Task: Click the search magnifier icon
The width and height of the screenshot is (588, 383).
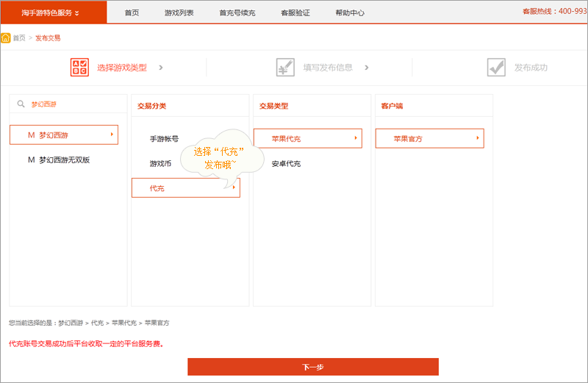Action: pyautogui.click(x=21, y=104)
